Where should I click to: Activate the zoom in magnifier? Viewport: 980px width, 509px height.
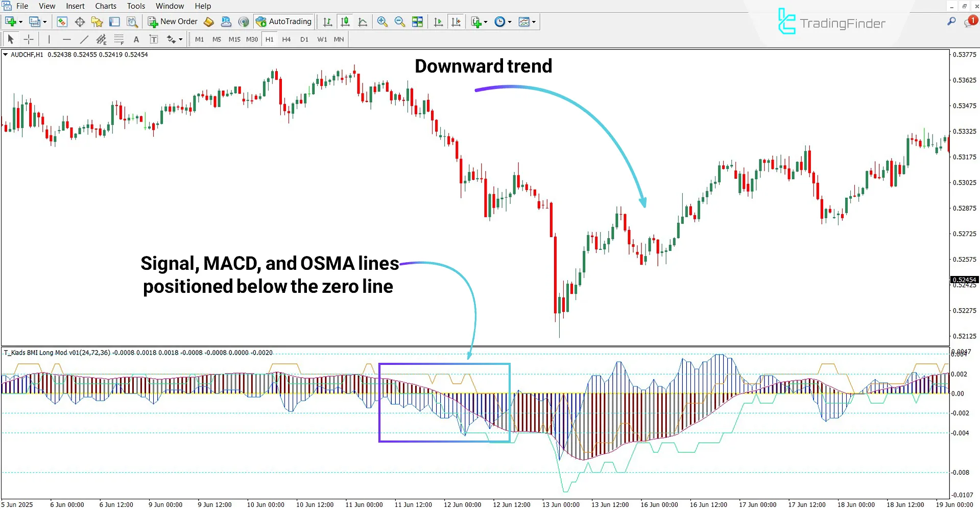382,21
